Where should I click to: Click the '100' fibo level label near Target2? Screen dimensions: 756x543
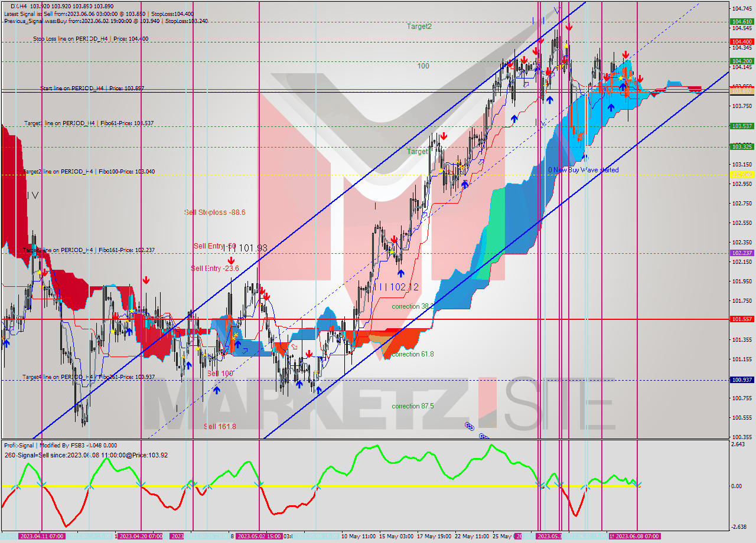(423, 66)
